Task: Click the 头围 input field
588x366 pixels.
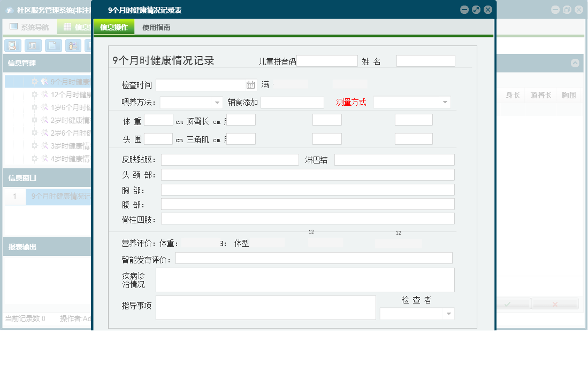Action: click(x=158, y=139)
